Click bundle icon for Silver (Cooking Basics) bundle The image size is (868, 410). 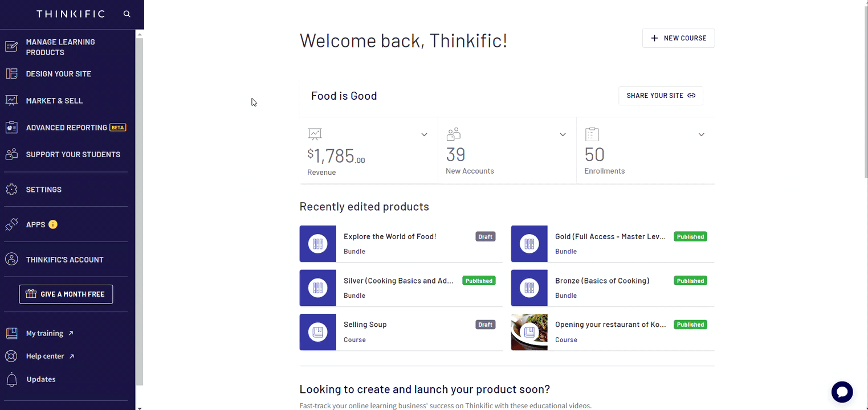(x=318, y=288)
